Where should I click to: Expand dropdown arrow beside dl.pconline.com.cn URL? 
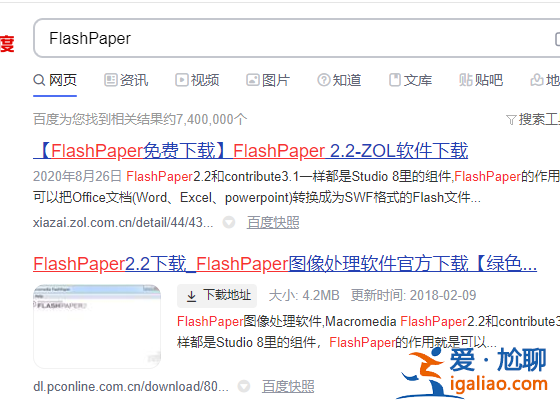coord(244,386)
